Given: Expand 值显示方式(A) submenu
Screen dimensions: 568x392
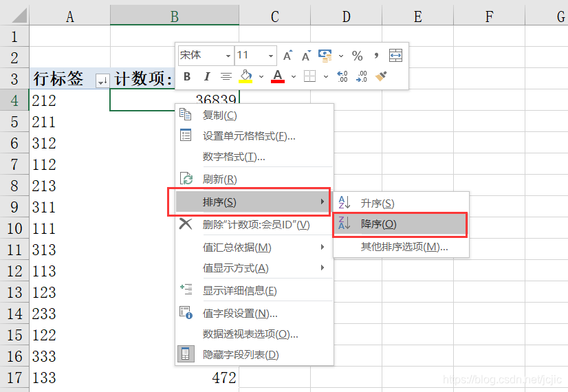Looking at the screenshot, I should (254, 268).
